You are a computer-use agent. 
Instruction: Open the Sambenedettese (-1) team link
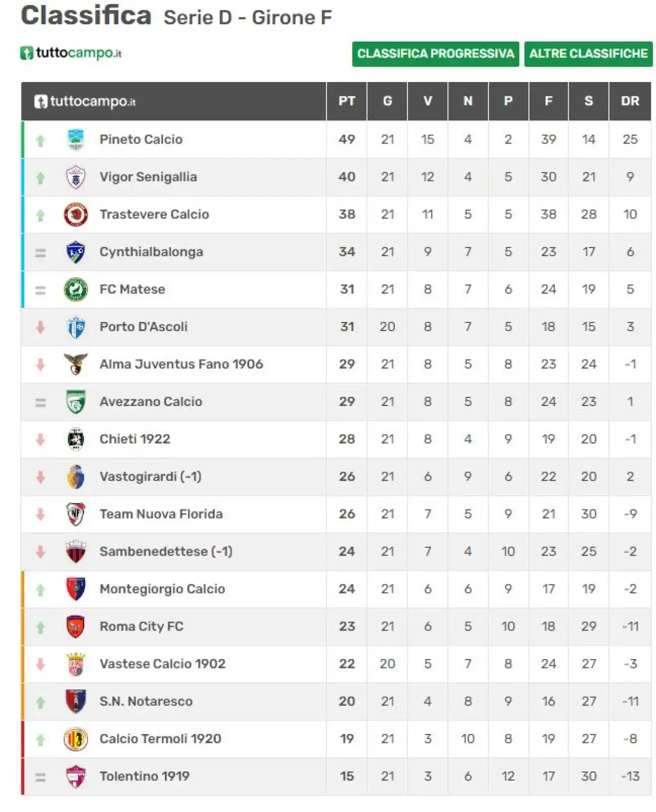tap(166, 552)
